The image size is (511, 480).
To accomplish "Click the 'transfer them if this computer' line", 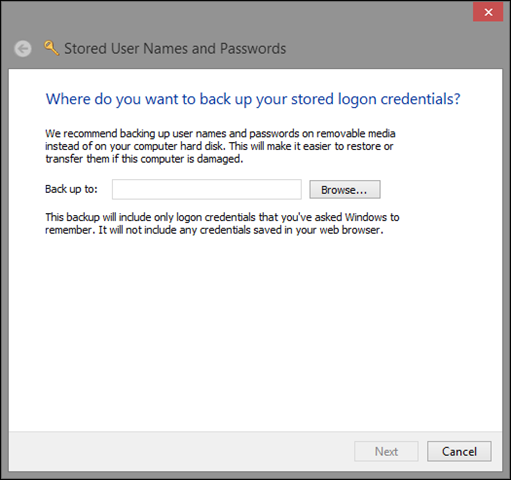I will click(x=144, y=159).
